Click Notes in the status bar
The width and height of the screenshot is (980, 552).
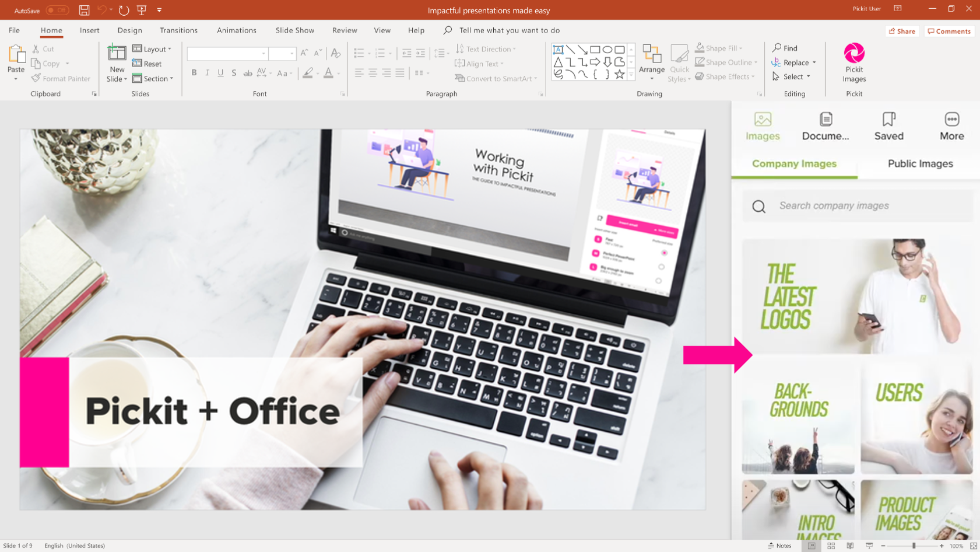pyautogui.click(x=779, y=546)
